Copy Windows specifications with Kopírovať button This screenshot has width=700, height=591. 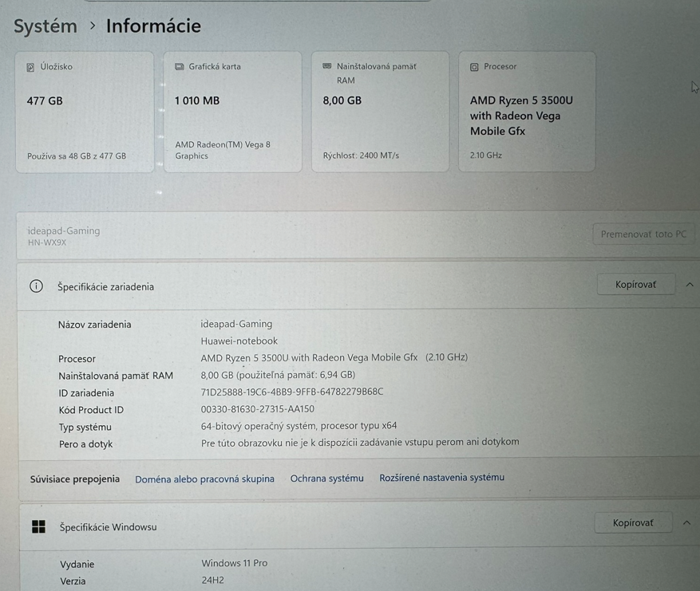pos(632,523)
